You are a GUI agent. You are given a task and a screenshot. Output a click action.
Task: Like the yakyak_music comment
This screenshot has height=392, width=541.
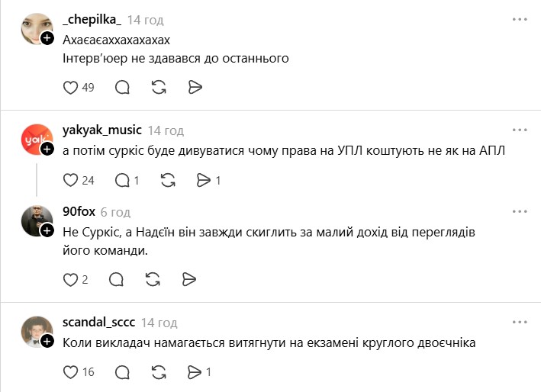click(71, 181)
